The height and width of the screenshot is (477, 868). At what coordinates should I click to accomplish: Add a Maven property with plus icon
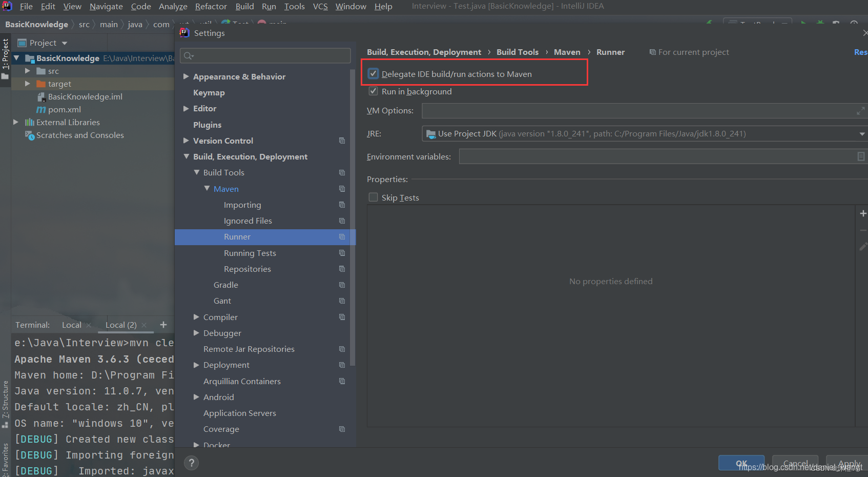coord(863,213)
